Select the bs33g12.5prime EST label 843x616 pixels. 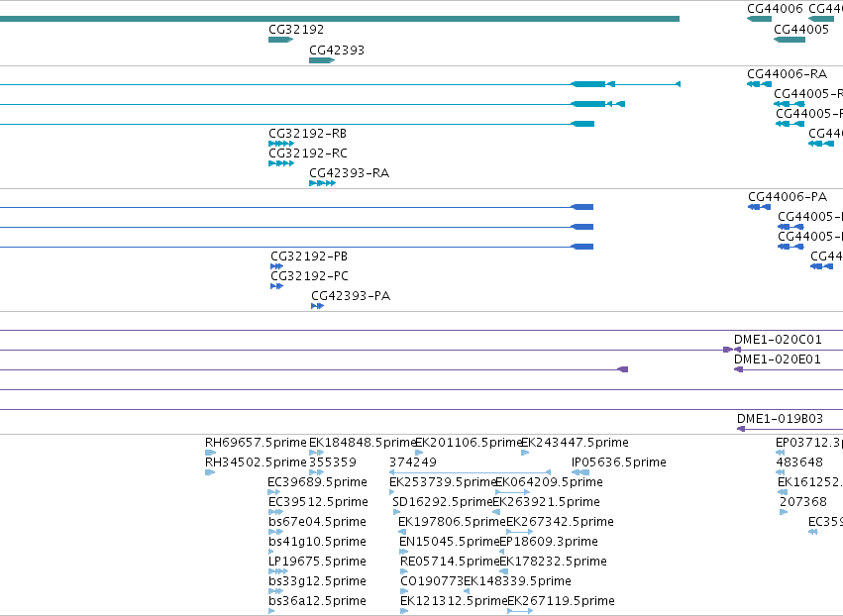pyautogui.click(x=317, y=581)
